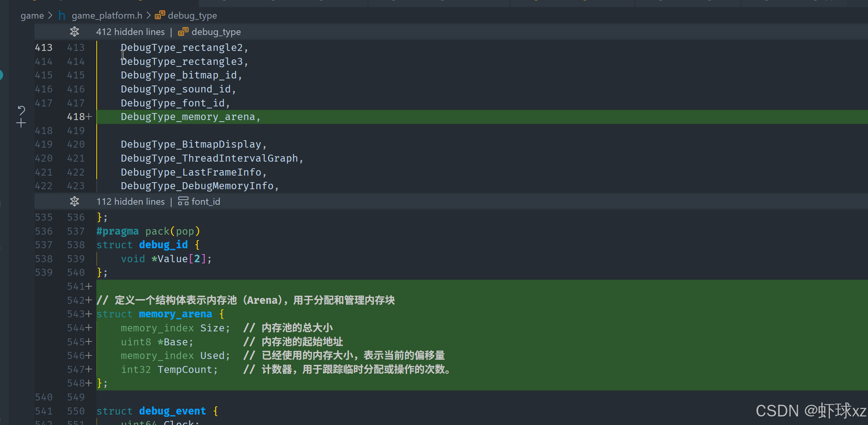This screenshot has height=425, width=868.
Task: Click the stage change plus icon
Action: click(x=21, y=124)
